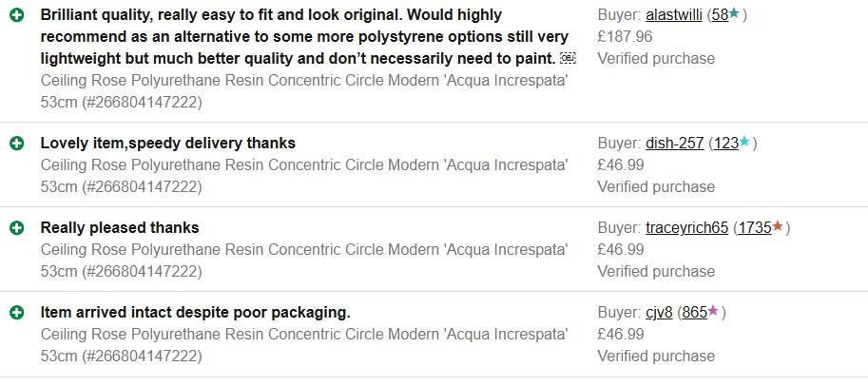This screenshot has width=868, height=386.
Task: Click the green plus icon beside 'Really pleased thanks'
Action: (17, 228)
